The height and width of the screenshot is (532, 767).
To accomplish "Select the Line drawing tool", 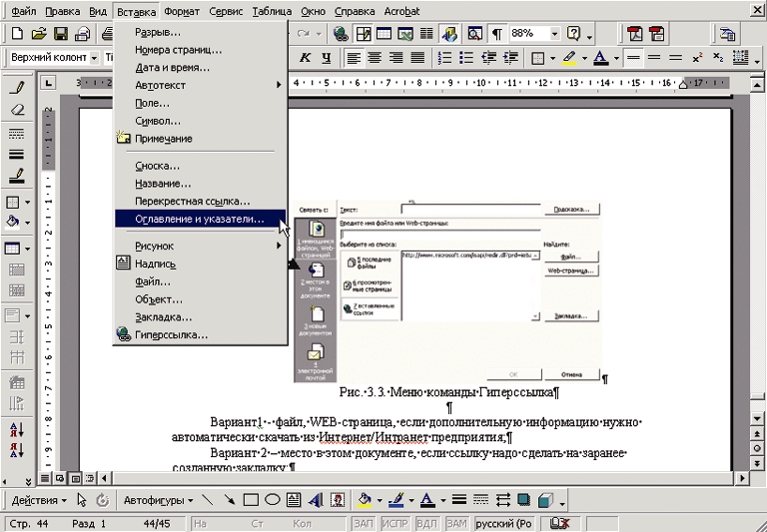I will click(x=208, y=500).
